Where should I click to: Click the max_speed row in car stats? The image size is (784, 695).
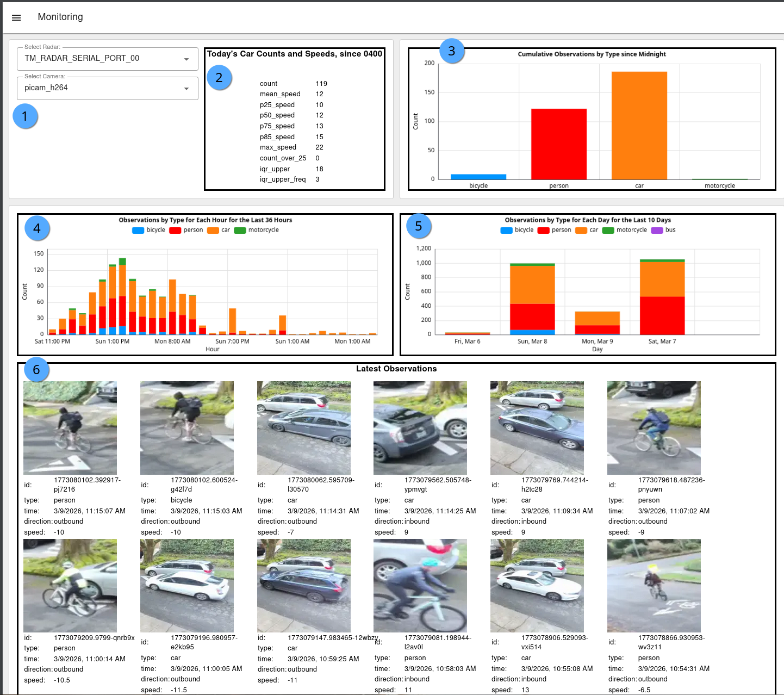coord(294,147)
